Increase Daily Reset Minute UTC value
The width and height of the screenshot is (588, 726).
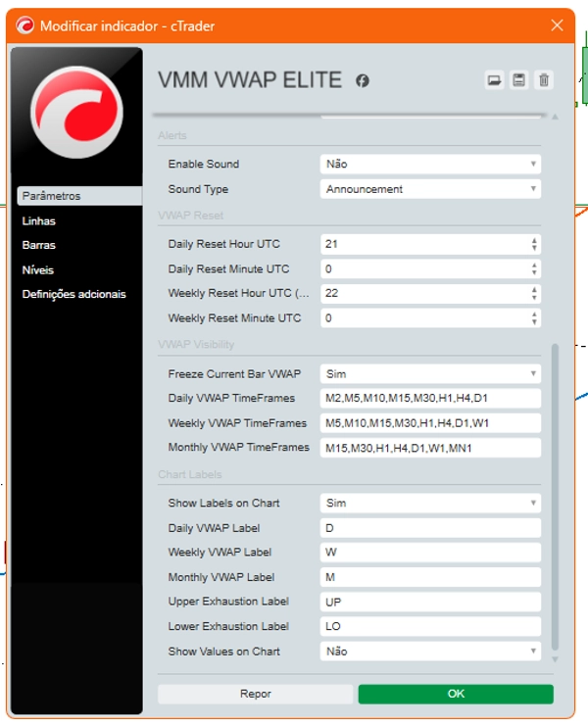point(534,266)
